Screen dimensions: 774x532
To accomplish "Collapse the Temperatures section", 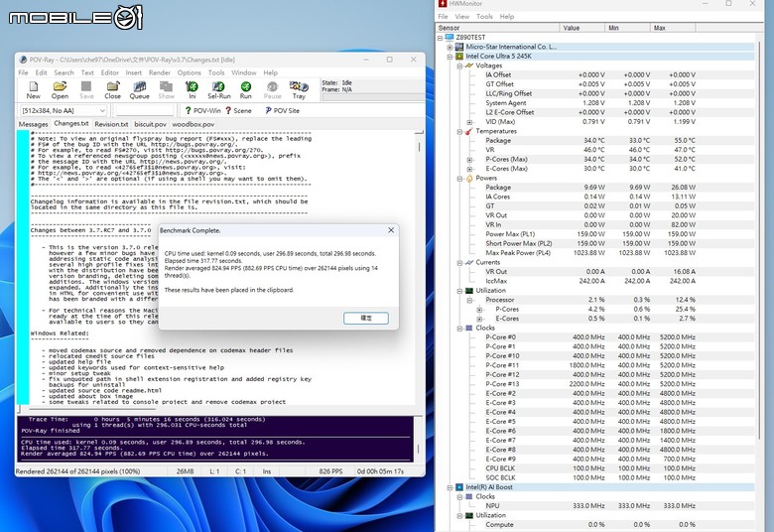I will click(x=459, y=131).
